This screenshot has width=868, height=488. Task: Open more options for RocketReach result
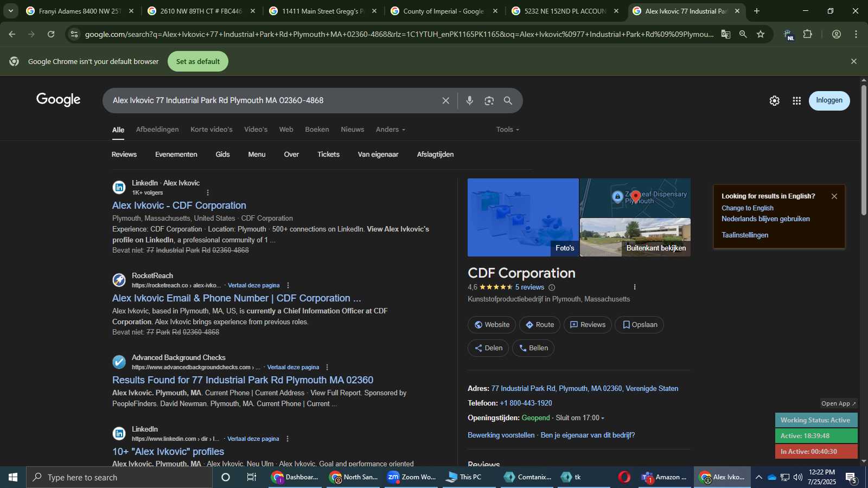[x=288, y=285]
